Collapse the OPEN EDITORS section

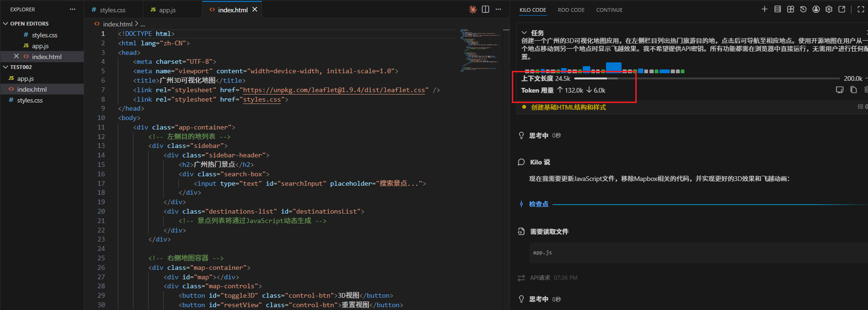6,24
